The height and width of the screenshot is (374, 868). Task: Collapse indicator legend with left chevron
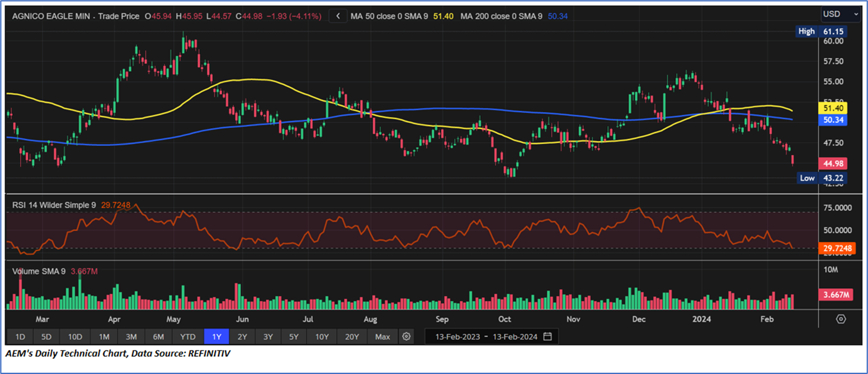click(338, 16)
